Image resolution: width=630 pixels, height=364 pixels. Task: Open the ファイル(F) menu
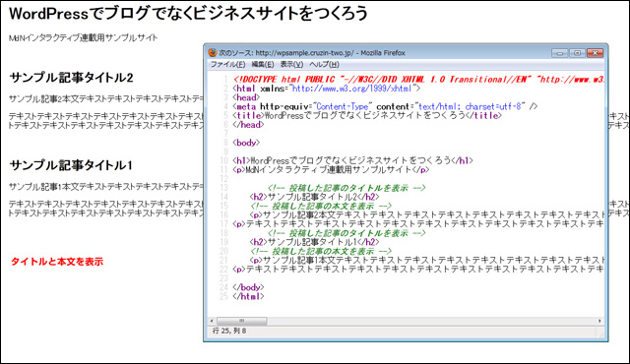(x=227, y=64)
